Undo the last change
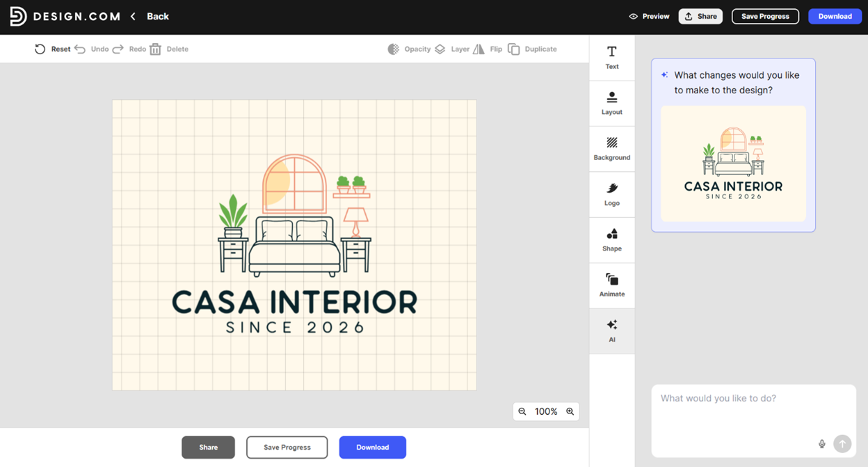This screenshot has width=868, height=467. (x=80, y=49)
